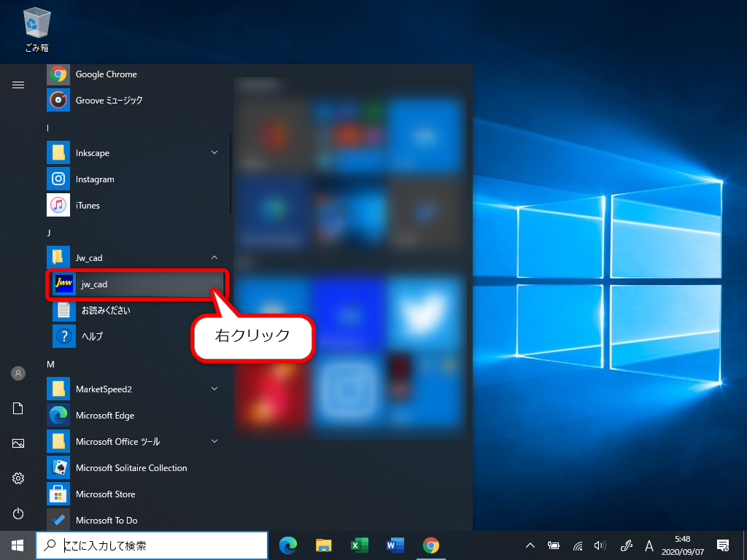Expand the MarketSpeed2 folder
This screenshot has height=560, width=747.
(214, 389)
